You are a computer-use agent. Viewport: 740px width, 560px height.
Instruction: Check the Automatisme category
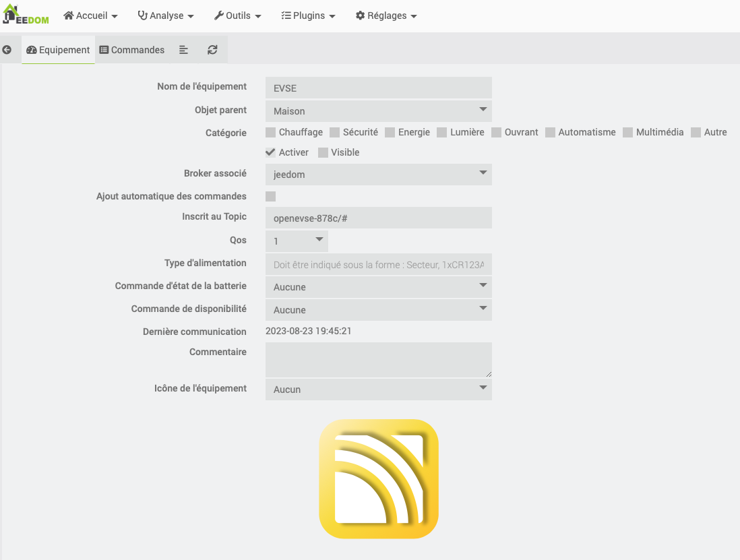point(550,133)
